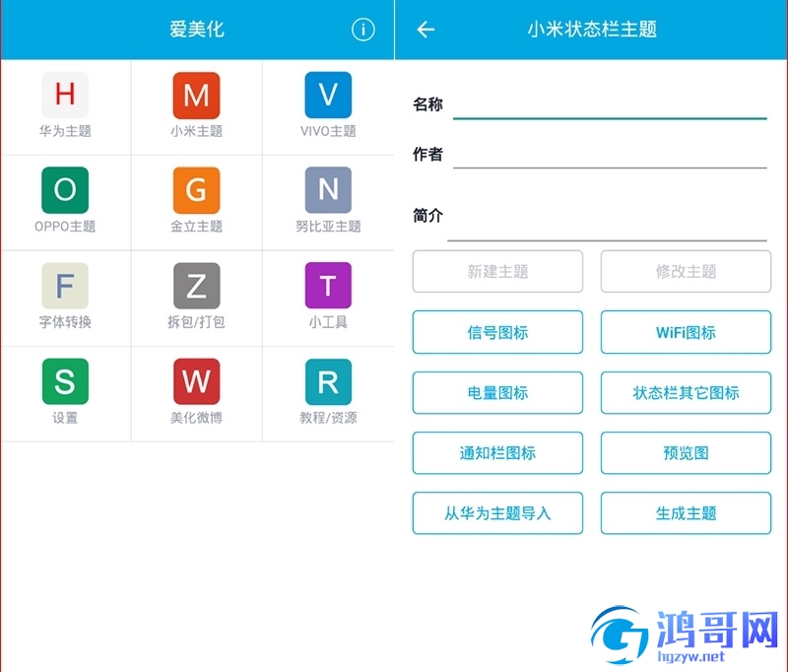Click the 字体转换 label text
Image resolution: width=788 pixels, height=672 pixels.
65,321
